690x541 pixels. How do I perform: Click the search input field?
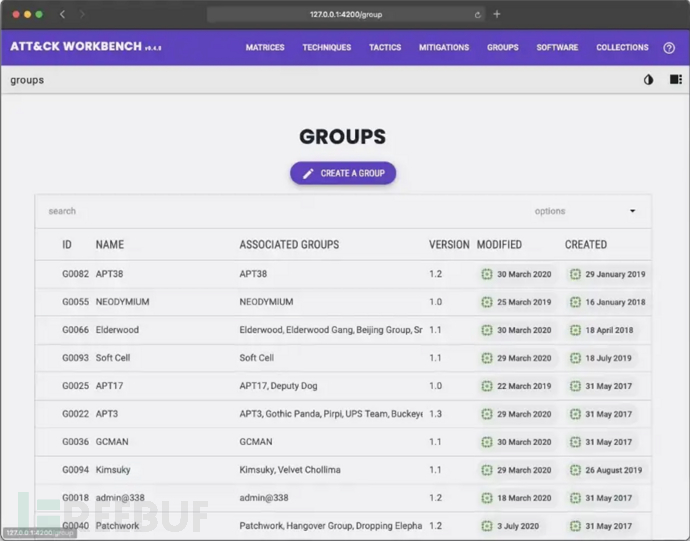(x=280, y=211)
